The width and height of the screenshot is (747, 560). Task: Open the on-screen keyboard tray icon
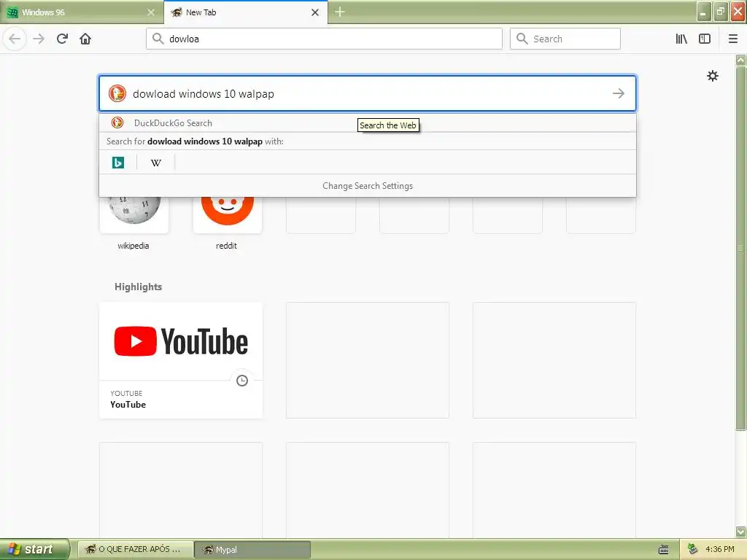(x=664, y=550)
